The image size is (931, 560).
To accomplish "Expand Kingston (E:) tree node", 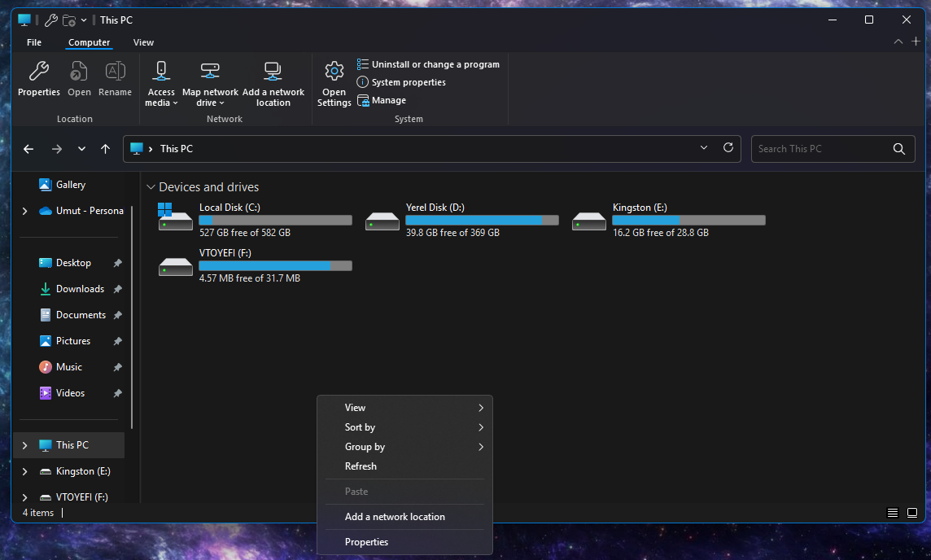I will coord(24,471).
